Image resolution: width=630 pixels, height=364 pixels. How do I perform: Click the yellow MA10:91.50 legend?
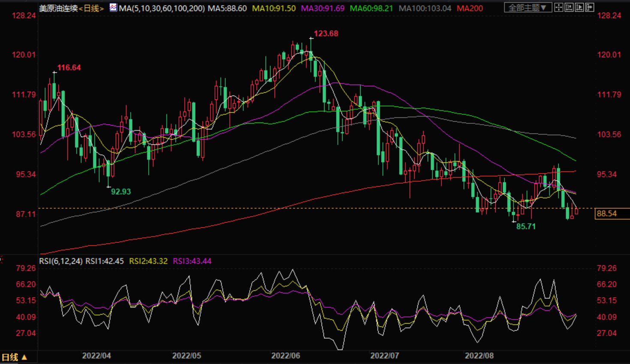pyautogui.click(x=274, y=9)
